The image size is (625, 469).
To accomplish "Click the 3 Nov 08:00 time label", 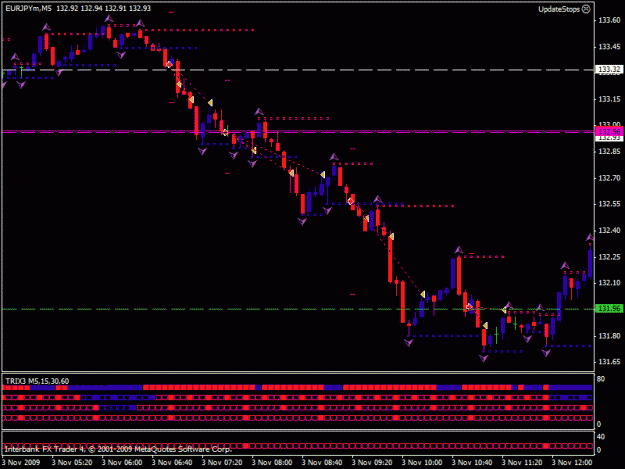I will (x=272, y=463).
